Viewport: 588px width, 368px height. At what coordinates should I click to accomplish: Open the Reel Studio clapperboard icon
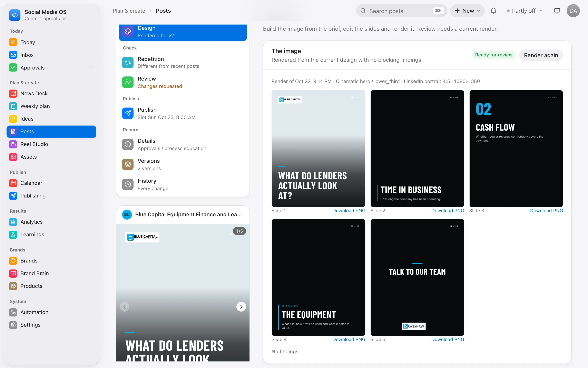(x=13, y=144)
